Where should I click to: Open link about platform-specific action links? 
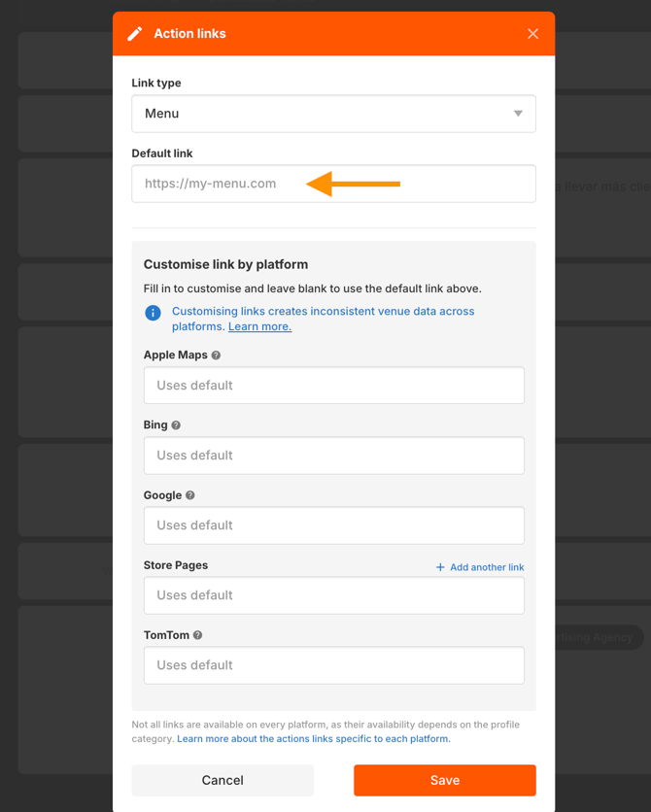(314, 739)
